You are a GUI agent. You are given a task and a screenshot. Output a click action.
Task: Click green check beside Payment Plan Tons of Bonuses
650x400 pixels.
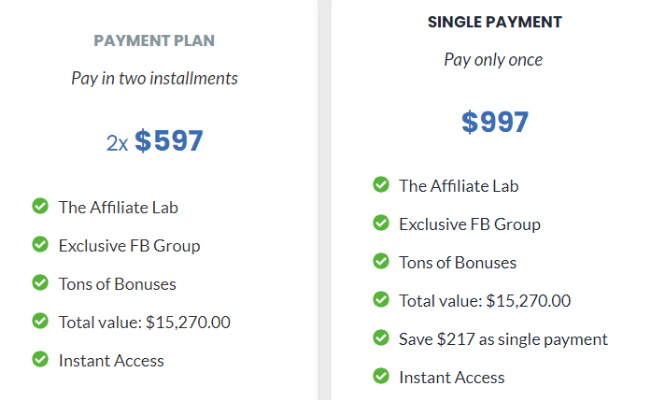pos(40,282)
